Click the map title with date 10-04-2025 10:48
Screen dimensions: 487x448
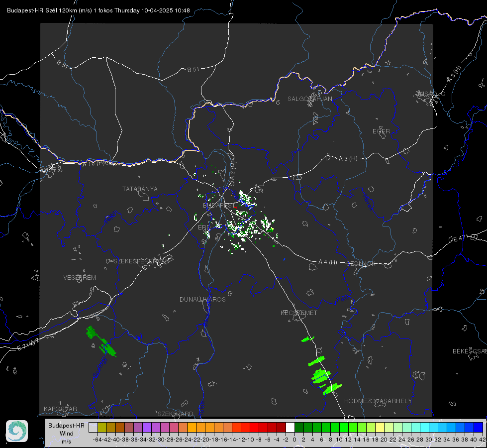[98, 10]
